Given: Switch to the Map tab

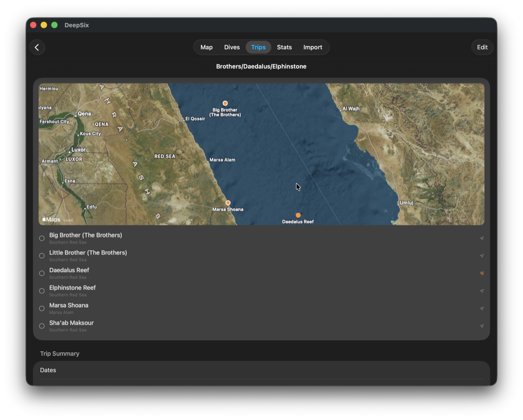Looking at the screenshot, I should [207, 47].
